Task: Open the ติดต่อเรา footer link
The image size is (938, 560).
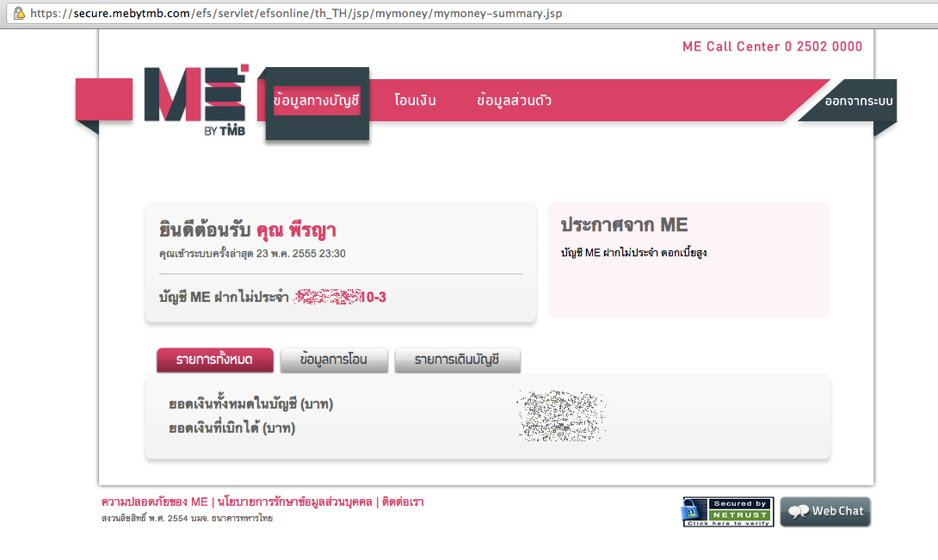Action: [x=403, y=502]
